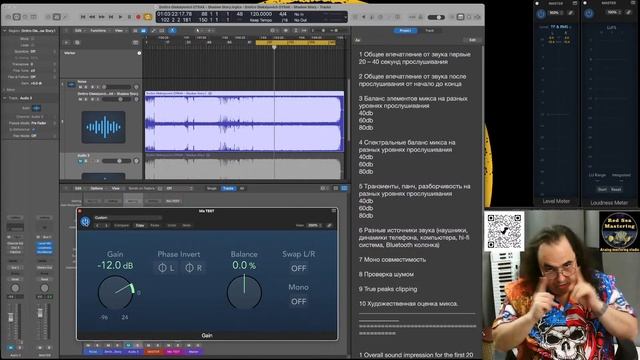Open the Library from the control bar
Image resolution: width=640 pixels, height=360 pixels.
[x=8, y=17]
